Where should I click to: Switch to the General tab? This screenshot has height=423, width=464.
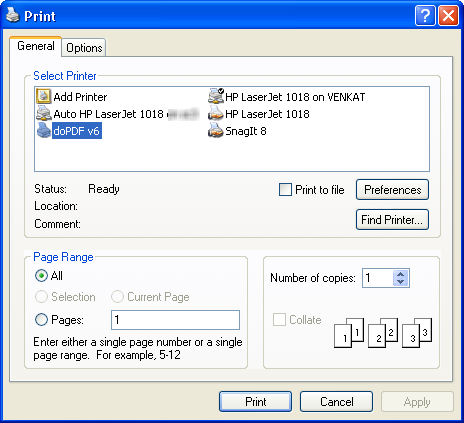36,46
